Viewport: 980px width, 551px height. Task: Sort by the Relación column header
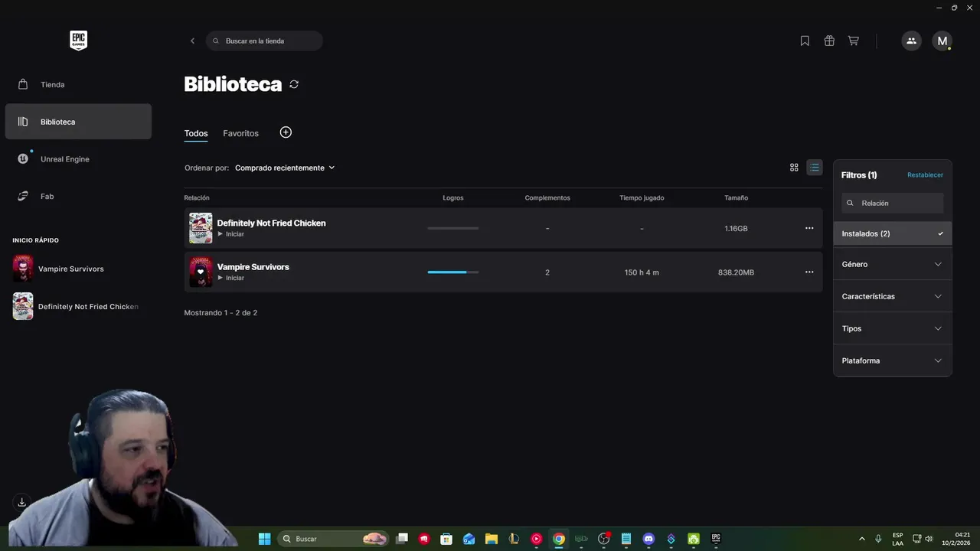tap(197, 197)
